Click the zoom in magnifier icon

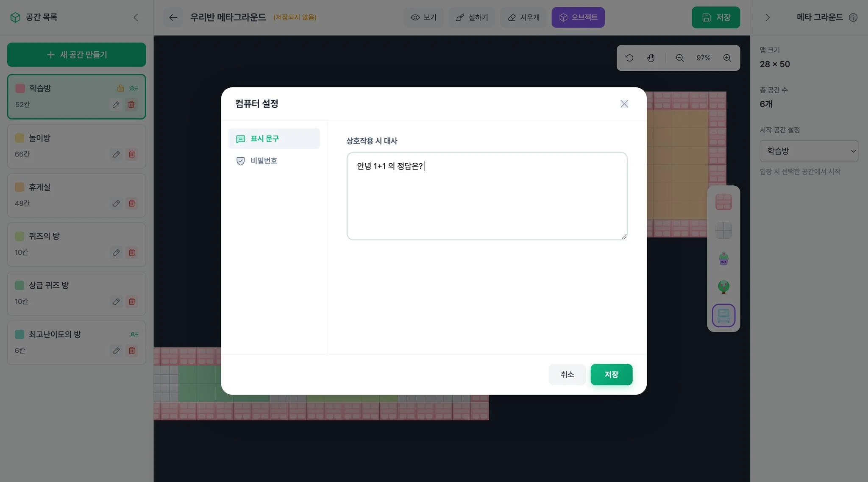[x=727, y=58]
